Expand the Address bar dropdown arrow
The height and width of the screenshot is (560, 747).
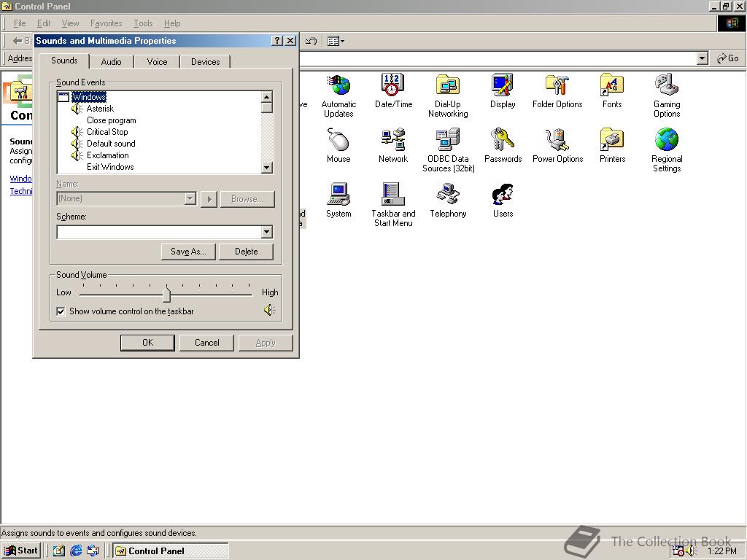[x=702, y=58]
